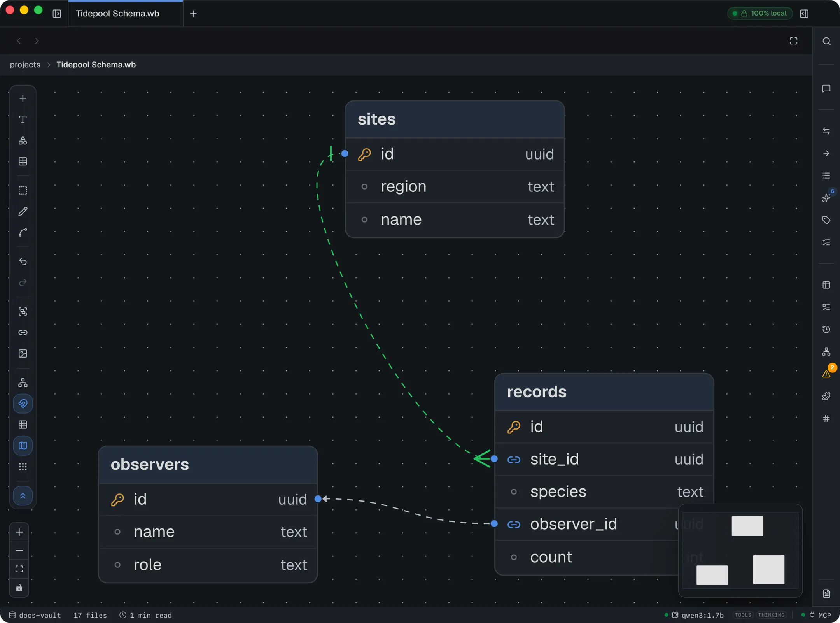
Task: Open the tags panel
Action: 826,220
